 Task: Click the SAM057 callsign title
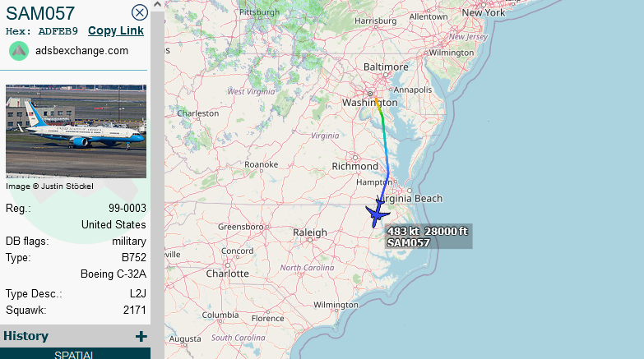point(40,13)
